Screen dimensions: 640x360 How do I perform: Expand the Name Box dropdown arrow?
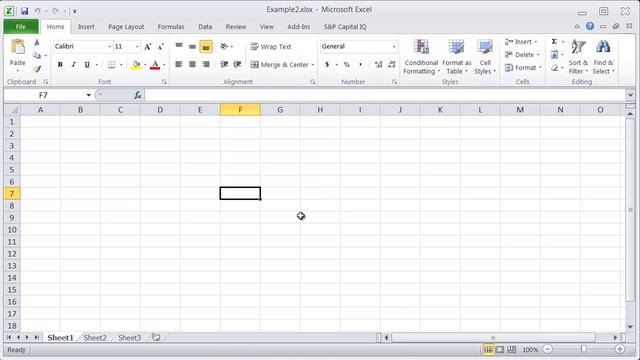88,95
